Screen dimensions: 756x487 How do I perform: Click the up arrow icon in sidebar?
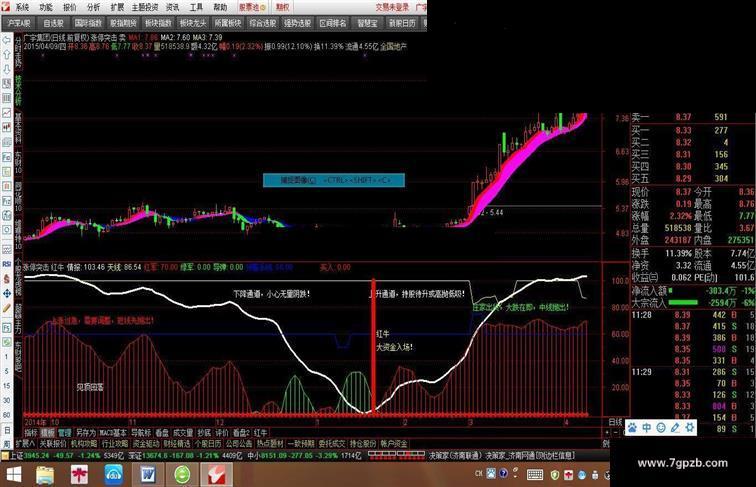tap(7, 55)
